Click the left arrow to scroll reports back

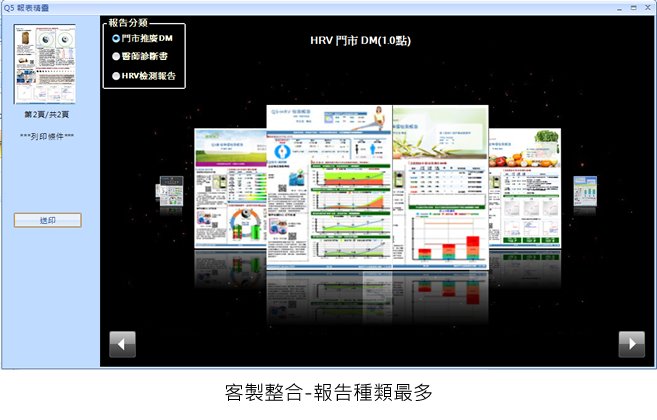pos(122,344)
